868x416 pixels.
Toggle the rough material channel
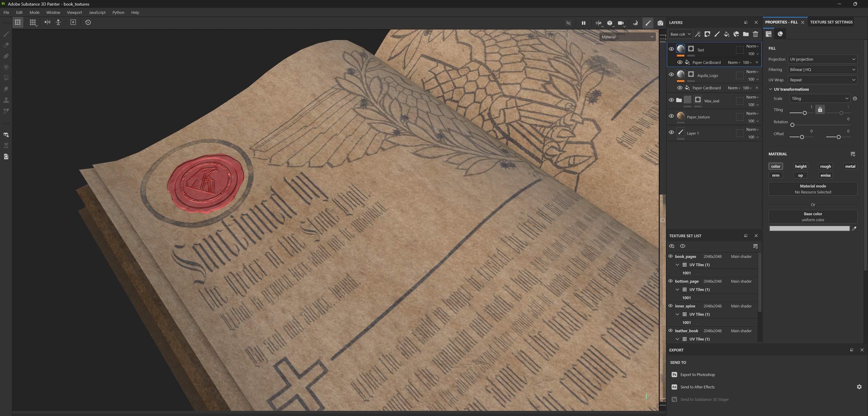click(825, 166)
